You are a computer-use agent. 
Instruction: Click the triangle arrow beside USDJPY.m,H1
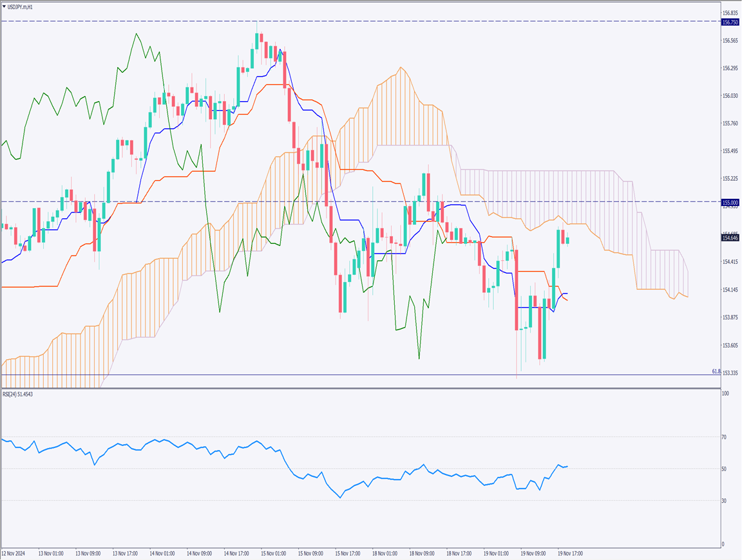5,6
